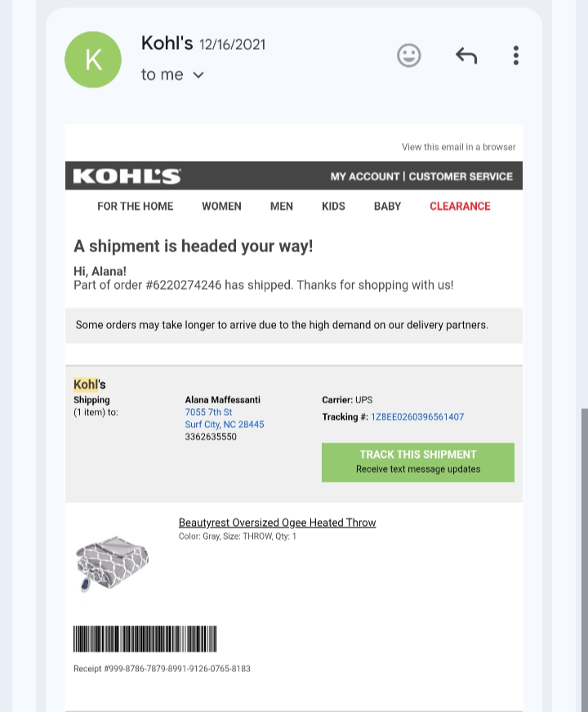Viewport: 588px width, 712px height.
Task: Open the 7055 7th St address link
Action: tap(208, 412)
